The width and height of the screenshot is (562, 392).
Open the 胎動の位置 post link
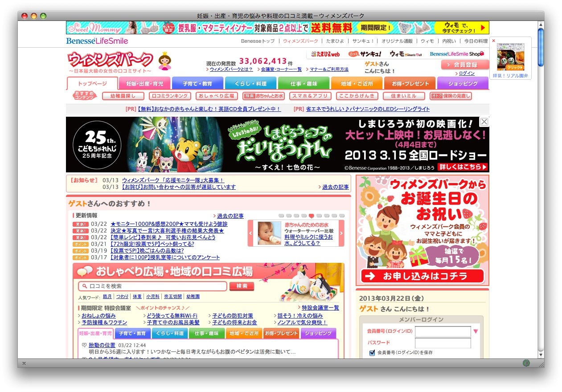[102, 345]
